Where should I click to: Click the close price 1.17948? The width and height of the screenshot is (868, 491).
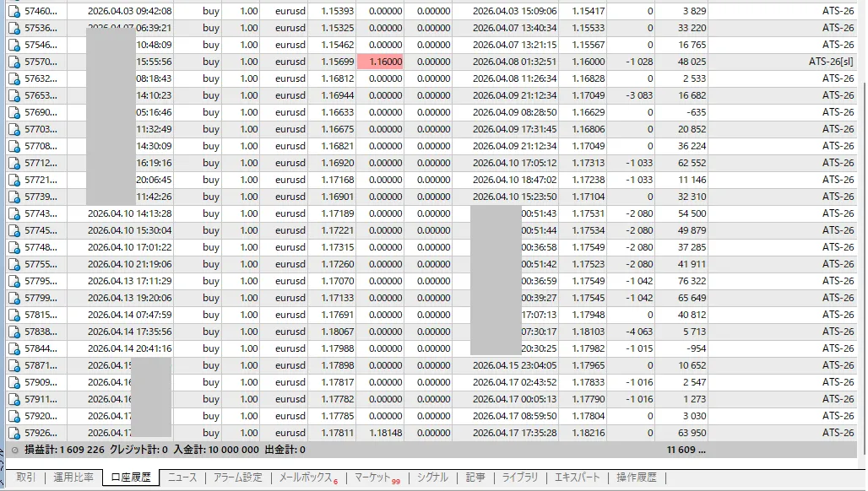(589, 315)
